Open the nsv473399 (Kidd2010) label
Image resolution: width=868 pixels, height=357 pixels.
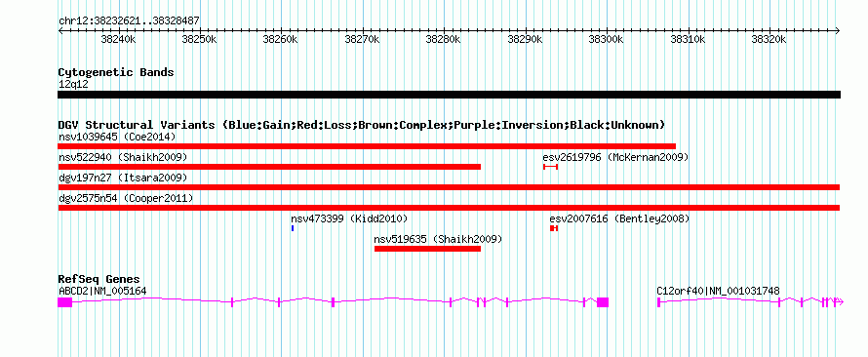pyautogui.click(x=349, y=218)
